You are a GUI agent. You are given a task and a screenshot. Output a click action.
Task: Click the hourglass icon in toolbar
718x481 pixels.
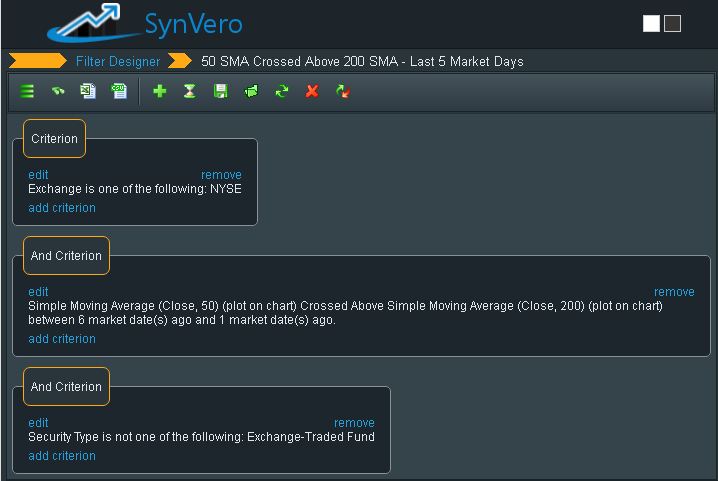(x=189, y=91)
